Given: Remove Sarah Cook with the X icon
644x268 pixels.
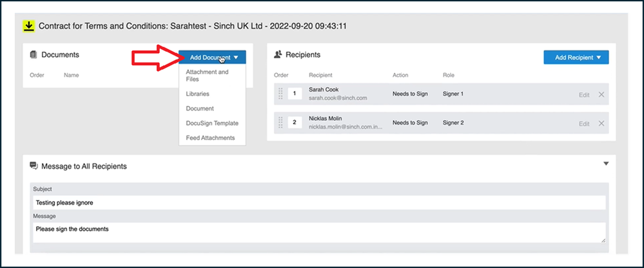Looking at the screenshot, I should pos(601,95).
